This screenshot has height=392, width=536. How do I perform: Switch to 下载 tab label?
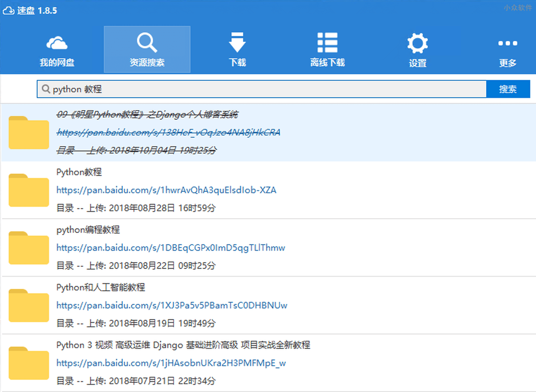(237, 62)
